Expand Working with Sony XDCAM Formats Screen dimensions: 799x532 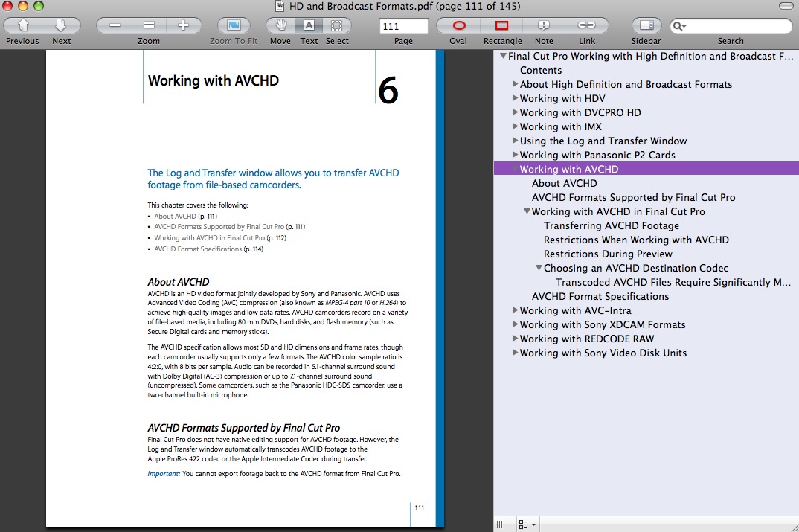(515, 324)
